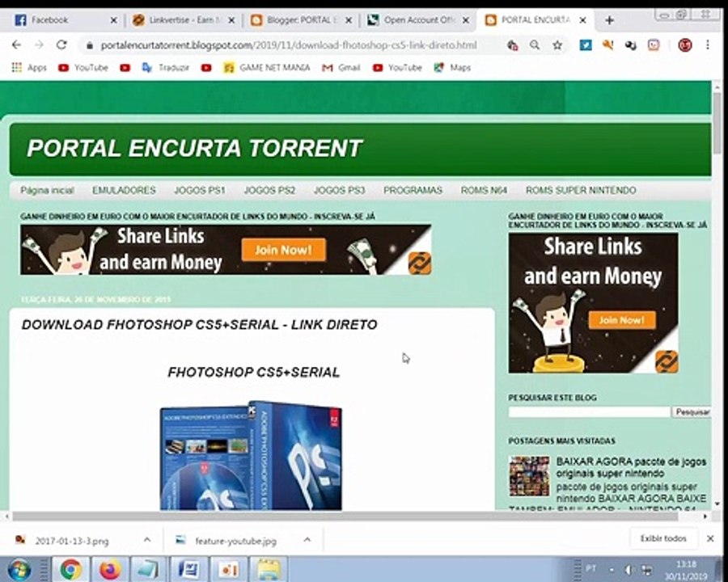This screenshot has width=728, height=582.
Task: Click the Página inicial menu item
Action: coord(47,190)
